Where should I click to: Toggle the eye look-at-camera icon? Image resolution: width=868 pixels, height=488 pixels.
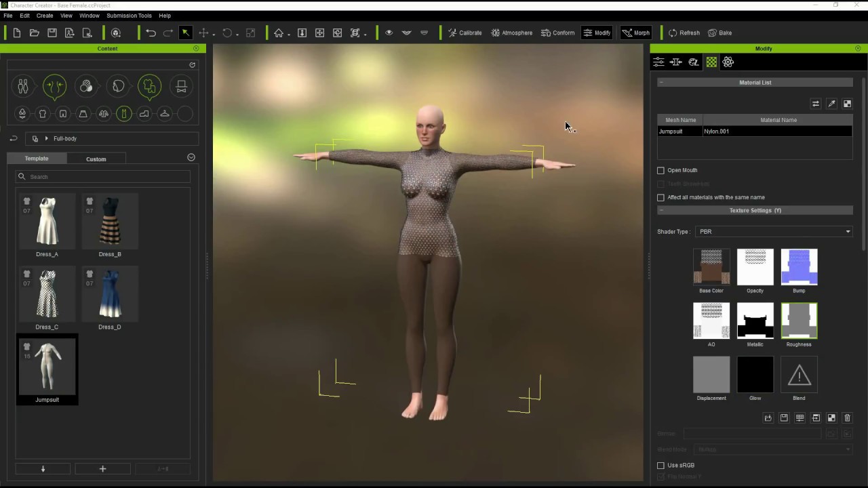pos(389,33)
